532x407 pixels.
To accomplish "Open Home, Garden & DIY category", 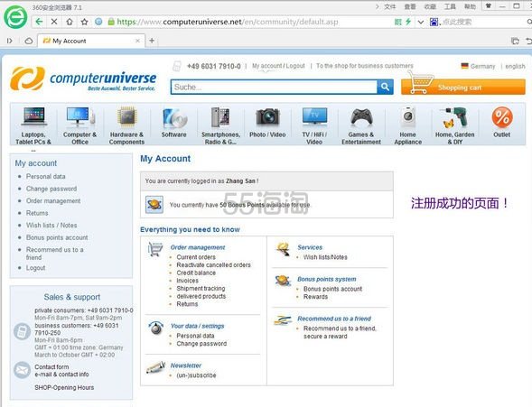I will click(454, 125).
